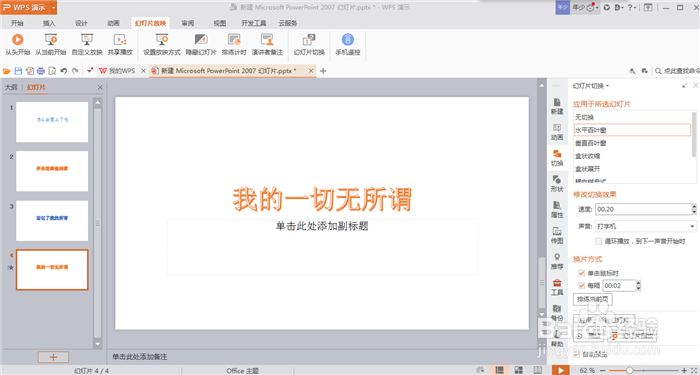700x375 pixels.
Task: Toggle 自动预览 (auto preview) checkbox
Action: tap(577, 354)
